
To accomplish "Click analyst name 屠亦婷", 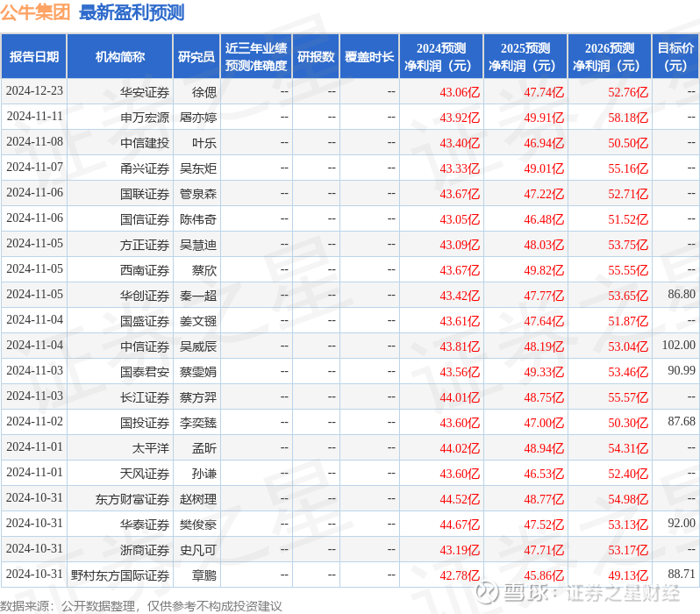I will pyautogui.click(x=197, y=118).
